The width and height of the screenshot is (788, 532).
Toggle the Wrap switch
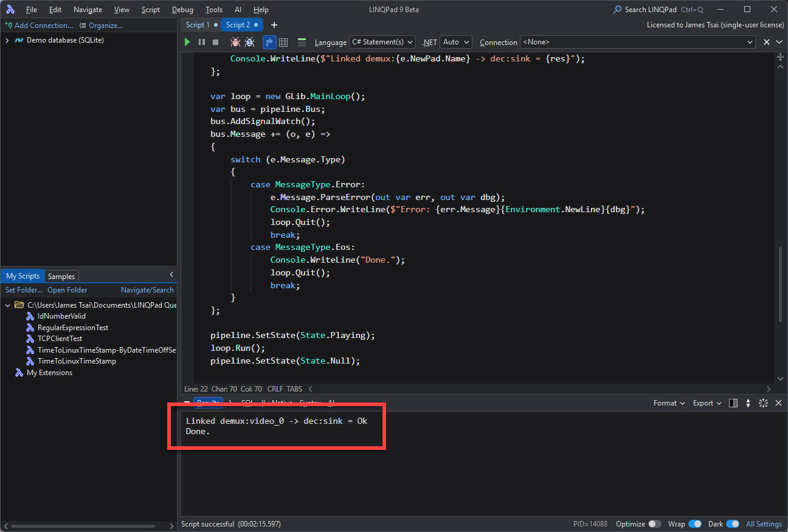pos(694,524)
